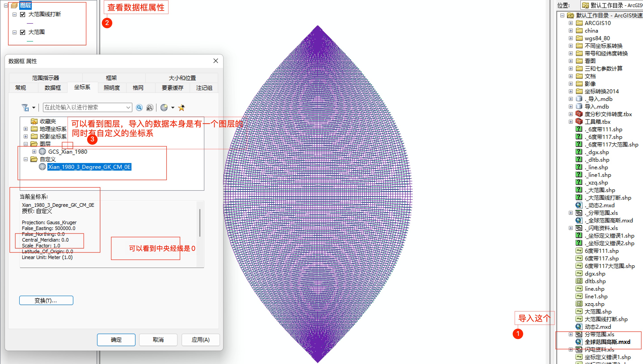Add to favorites with star icon
Screen dimensions: 643x364
click(x=182, y=107)
